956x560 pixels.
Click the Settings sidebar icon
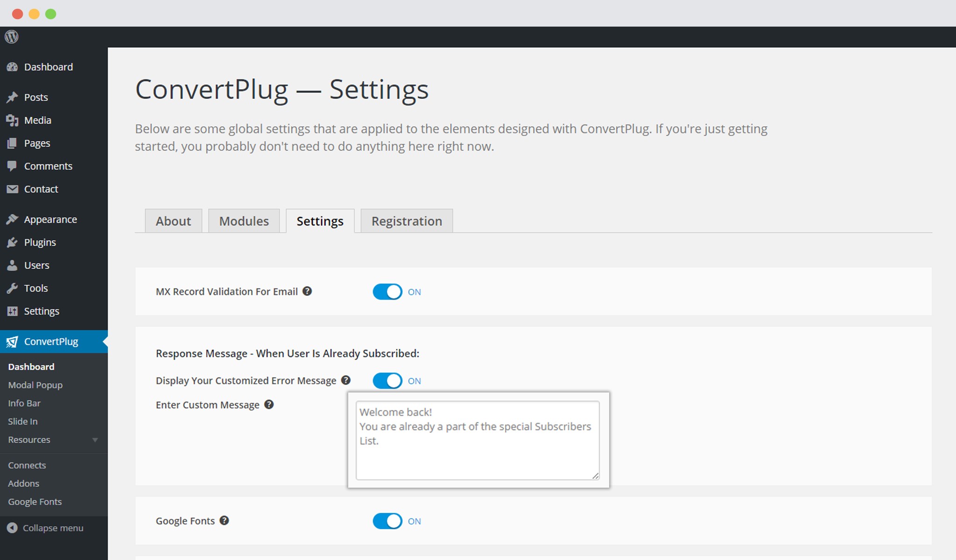[12, 311]
